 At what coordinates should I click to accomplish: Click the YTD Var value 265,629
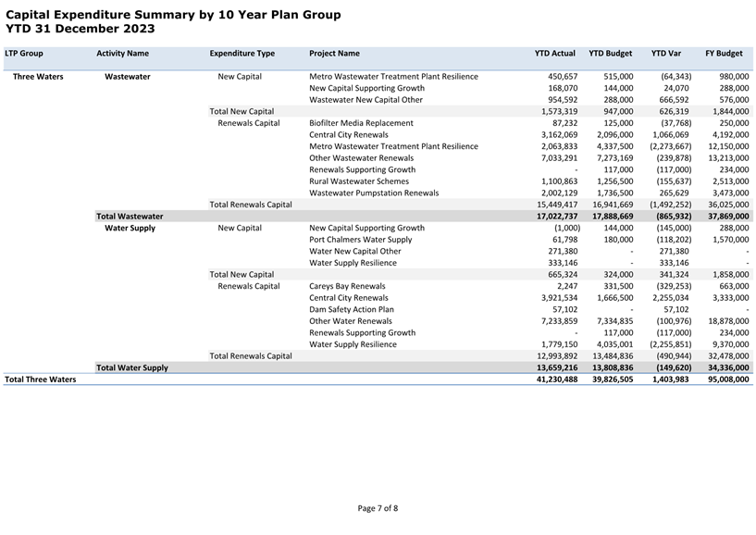(674, 193)
